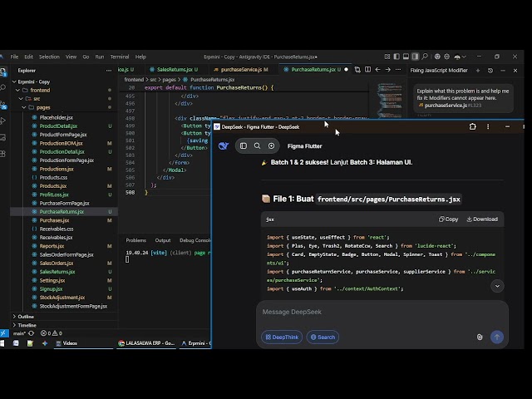
Task: Open the Terminal menu
Action: coord(120,57)
